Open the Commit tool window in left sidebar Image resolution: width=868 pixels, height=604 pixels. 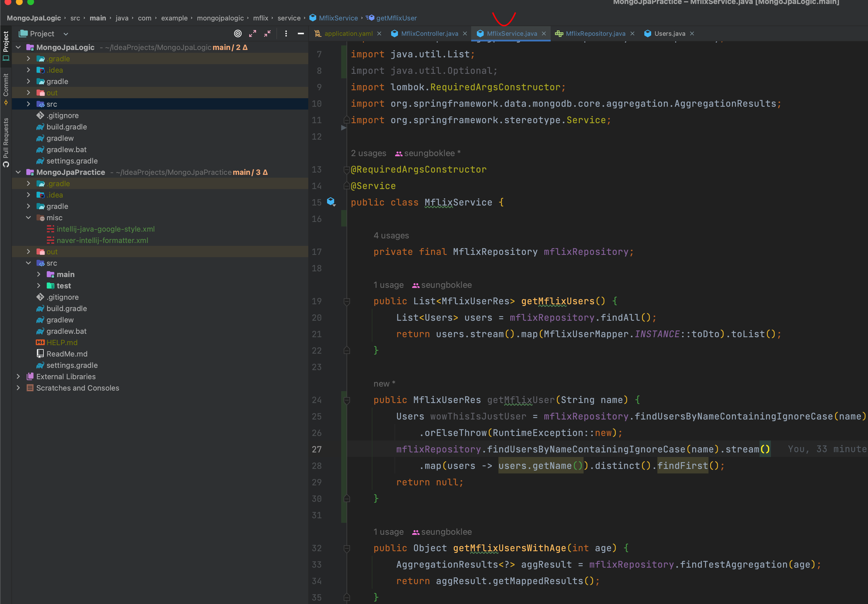[x=6, y=89]
